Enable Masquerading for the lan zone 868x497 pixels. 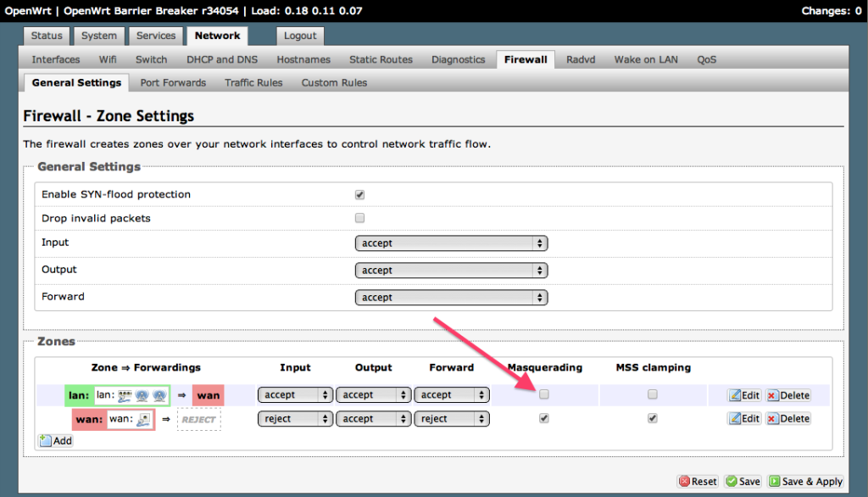click(x=544, y=394)
